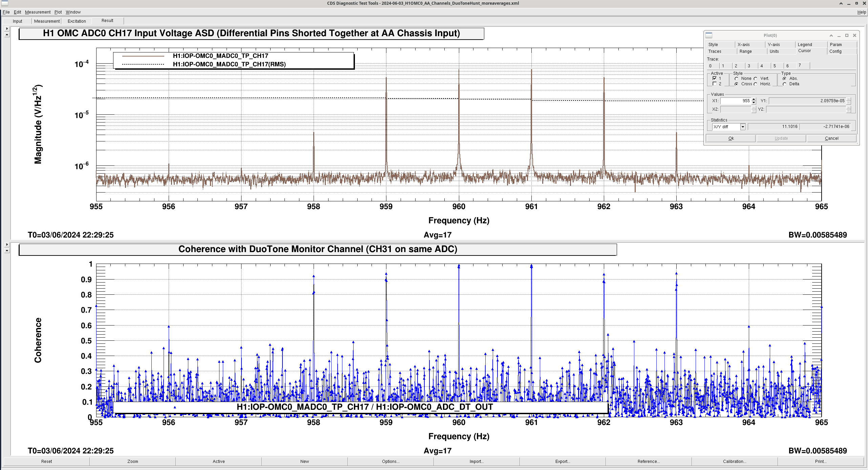Click bottom plot right-arrow pad option button
The image size is (868, 470).
[x=7, y=245]
